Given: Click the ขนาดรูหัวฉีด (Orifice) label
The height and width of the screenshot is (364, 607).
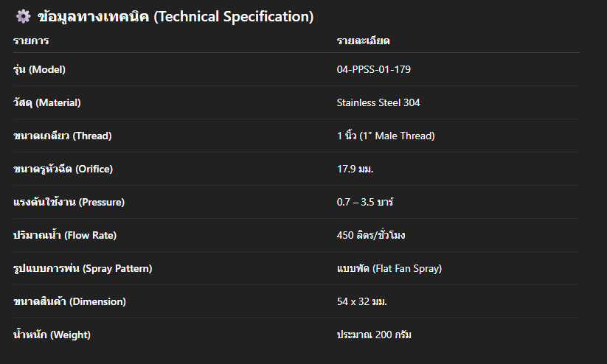Looking at the screenshot, I should [x=63, y=169].
